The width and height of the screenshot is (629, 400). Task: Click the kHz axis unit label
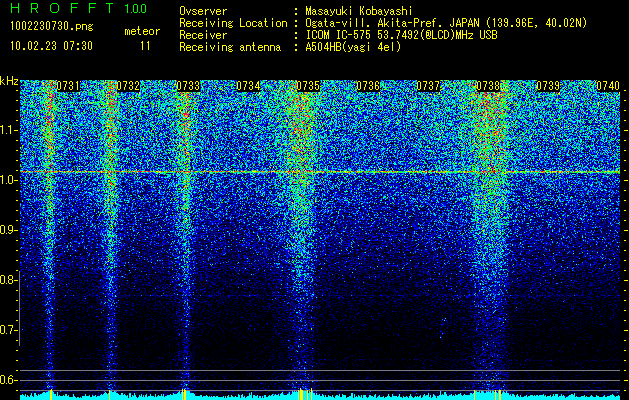(9, 81)
